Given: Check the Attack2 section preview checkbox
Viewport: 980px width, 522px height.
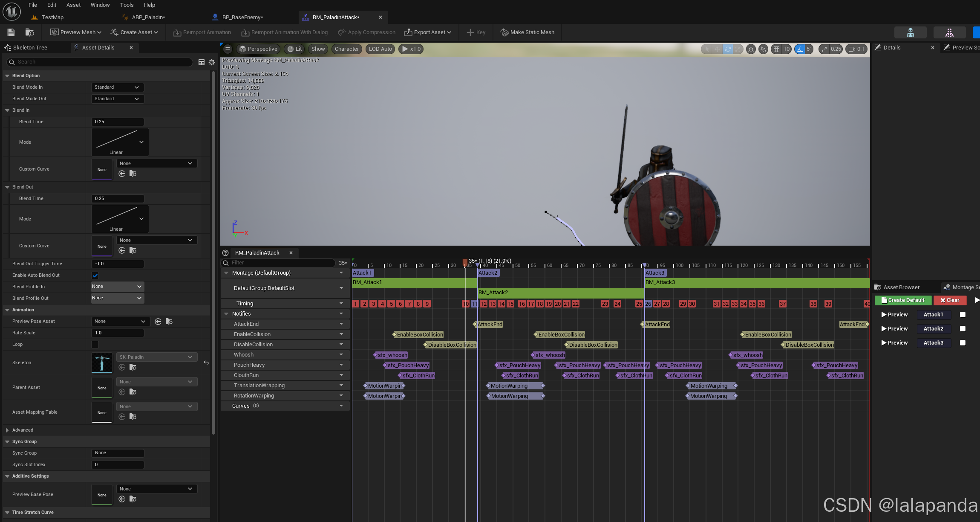Looking at the screenshot, I should (x=962, y=329).
